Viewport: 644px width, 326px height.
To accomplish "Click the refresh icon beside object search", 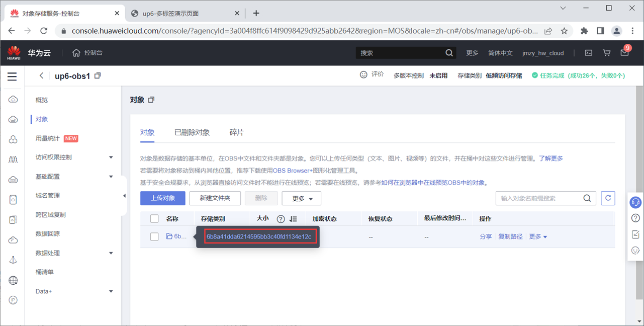I will [x=608, y=198].
